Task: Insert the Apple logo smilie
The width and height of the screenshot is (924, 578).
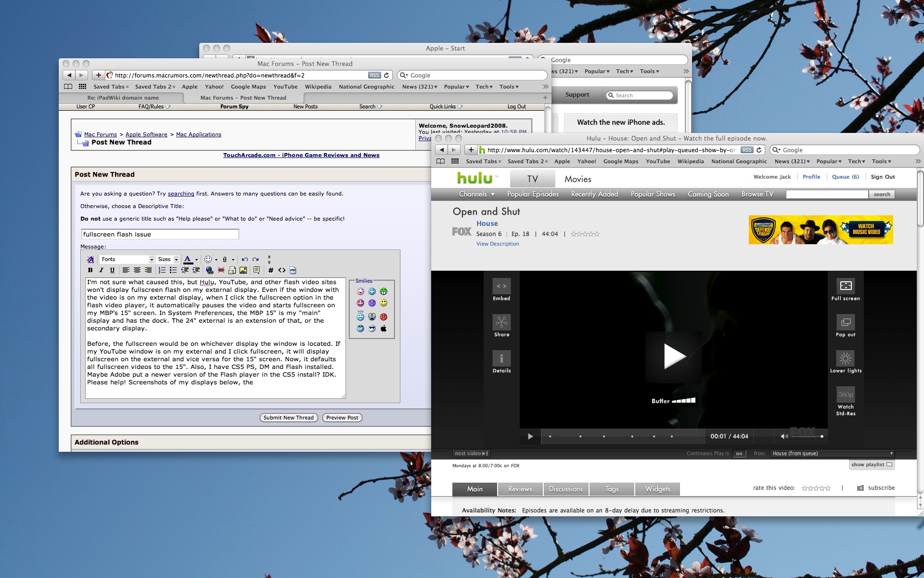Action: [x=384, y=328]
